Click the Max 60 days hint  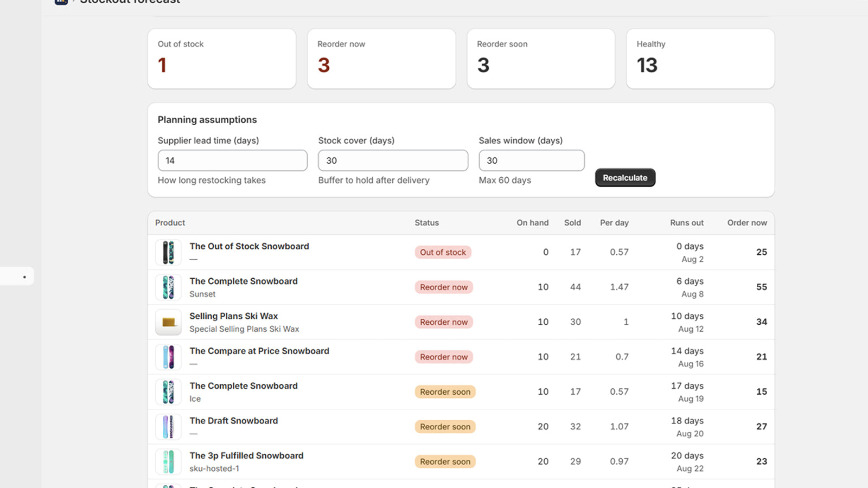pos(505,180)
